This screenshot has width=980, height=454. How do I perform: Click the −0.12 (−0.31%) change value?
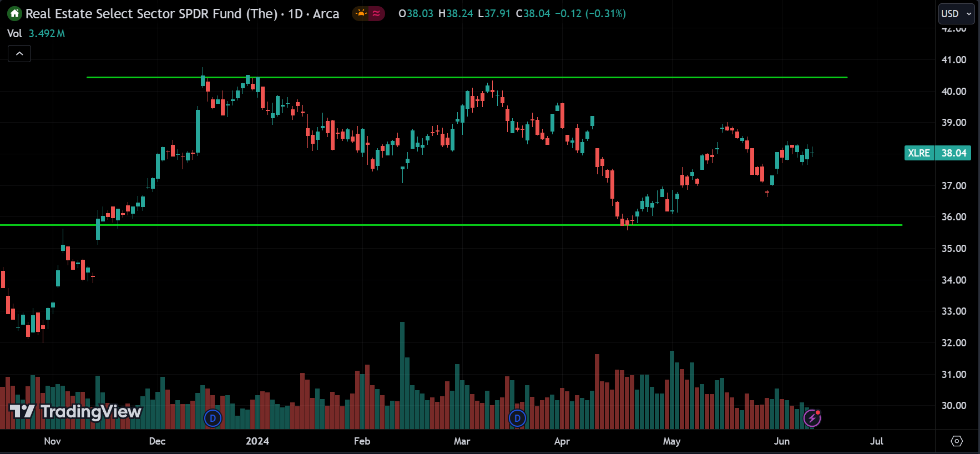pyautogui.click(x=590, y=13)
